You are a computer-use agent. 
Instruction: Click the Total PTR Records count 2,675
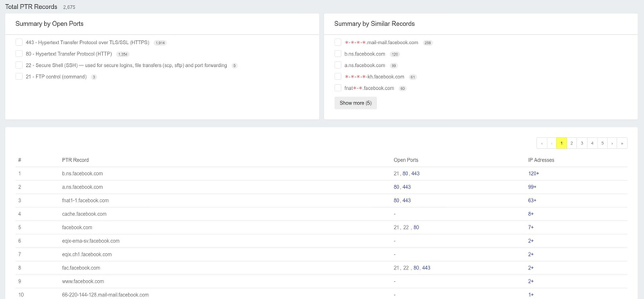(69, 7)
